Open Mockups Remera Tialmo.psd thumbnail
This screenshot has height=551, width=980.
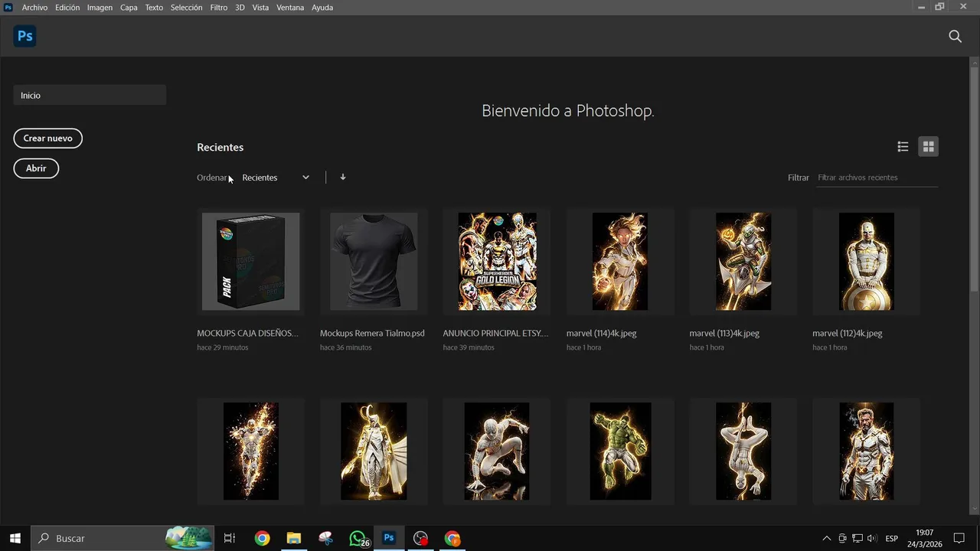coord(374,262)
